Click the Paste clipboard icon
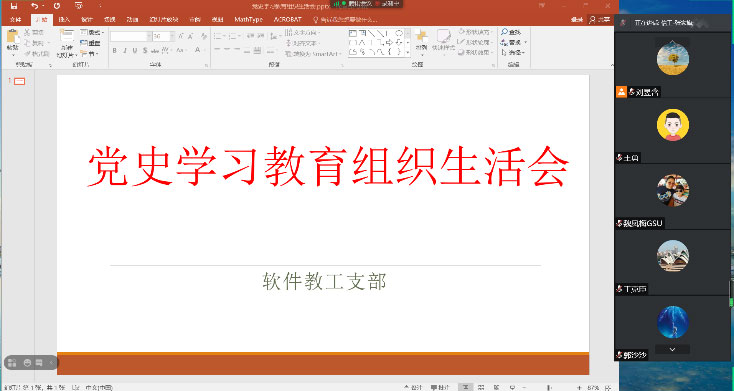The image size is (734, 391). coord(13,37)
